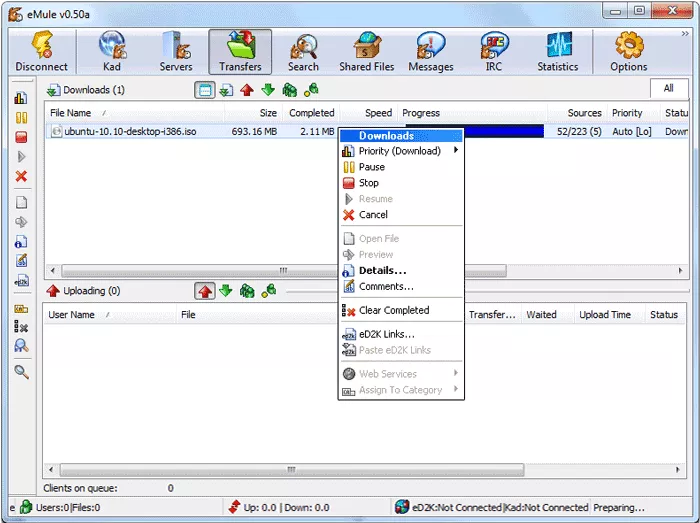Click the downloads-only view icon in Downloads bar
Screen dimensions: 700x523
tap(226, 90)
